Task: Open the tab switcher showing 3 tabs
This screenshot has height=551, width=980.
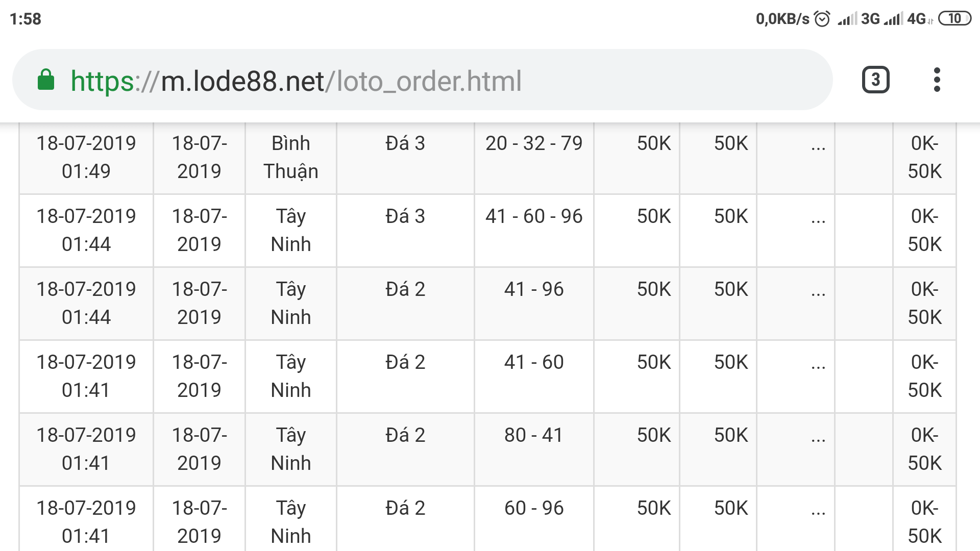Action: coord(875,80)
